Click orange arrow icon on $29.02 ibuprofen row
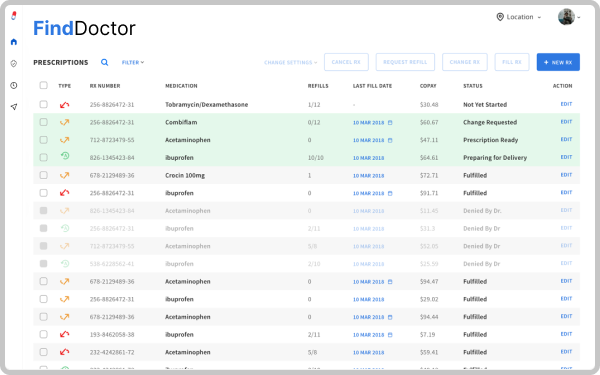Screen dimensions: 600x375 click(64, 299)
